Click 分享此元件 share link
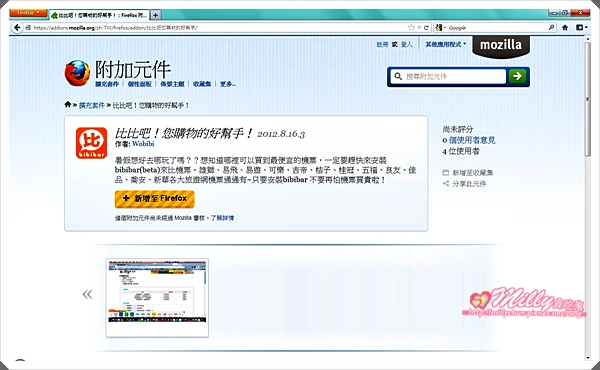This screenshot has height=370, width=600. (x=465, y=184)
